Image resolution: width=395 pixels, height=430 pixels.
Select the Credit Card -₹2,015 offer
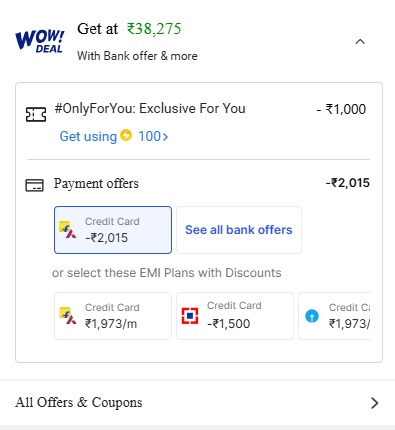113,230
